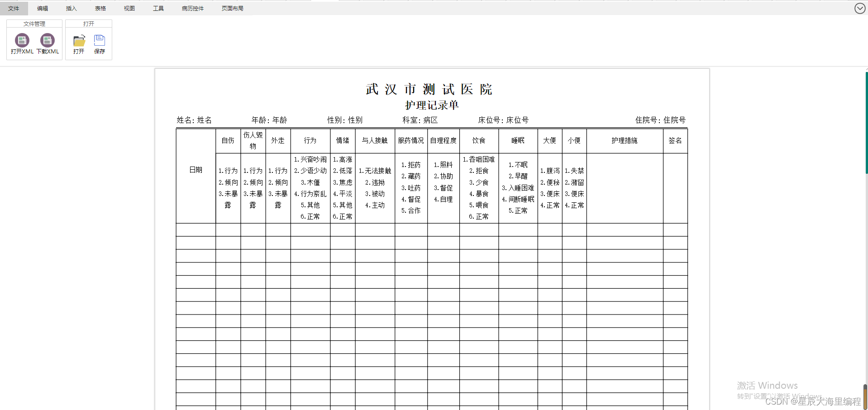868x410 pixels.
Task: Click the 伤人毁物 column header
Action: pos(253,141)
